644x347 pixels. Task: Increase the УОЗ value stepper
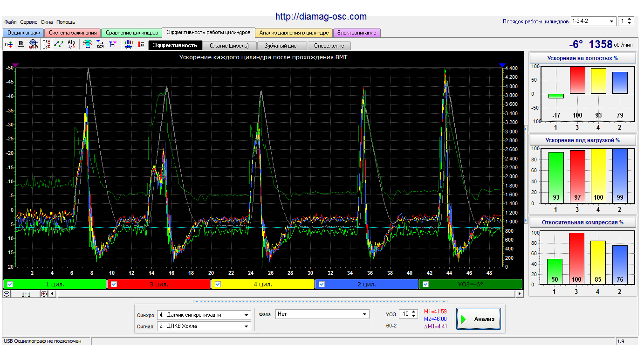414,312
